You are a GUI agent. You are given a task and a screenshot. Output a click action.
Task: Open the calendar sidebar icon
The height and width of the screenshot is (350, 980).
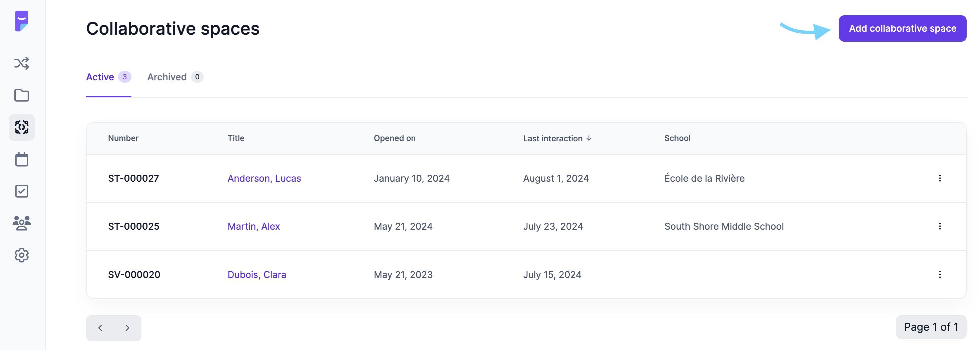22,159
